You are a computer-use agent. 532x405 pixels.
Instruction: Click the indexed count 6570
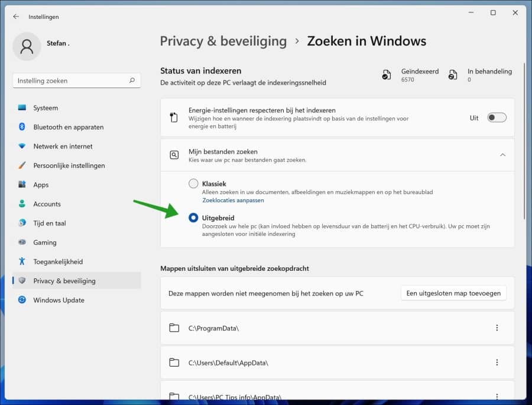coord(407,80)
